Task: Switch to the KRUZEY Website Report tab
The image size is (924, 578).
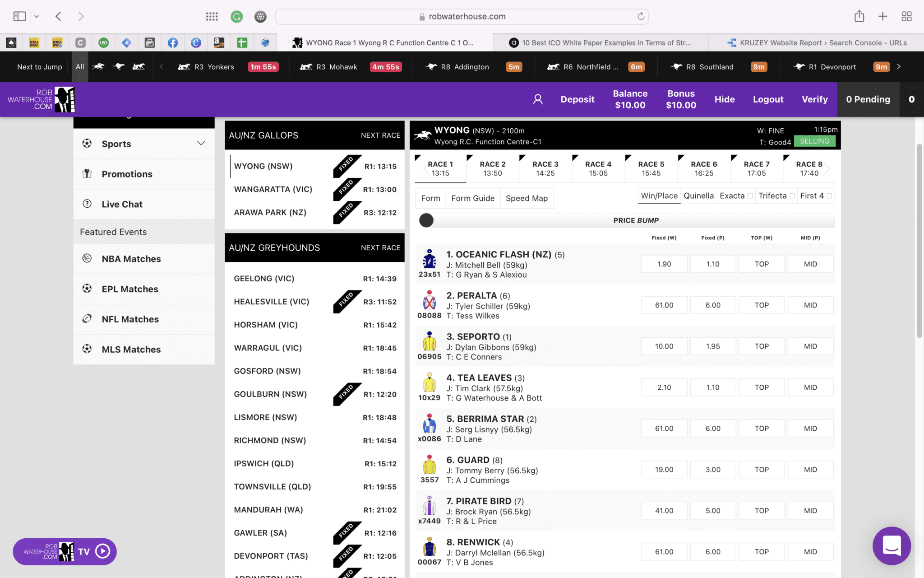Action: 816,43
